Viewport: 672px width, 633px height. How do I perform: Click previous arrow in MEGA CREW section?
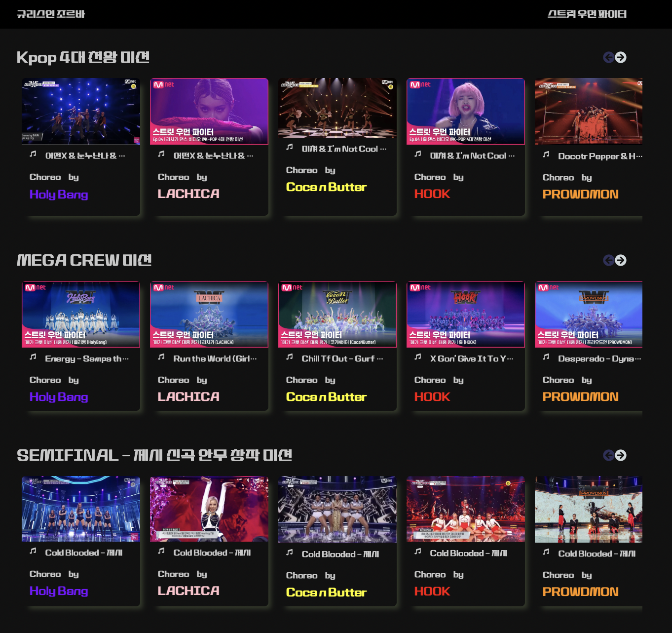coord(609,260)
